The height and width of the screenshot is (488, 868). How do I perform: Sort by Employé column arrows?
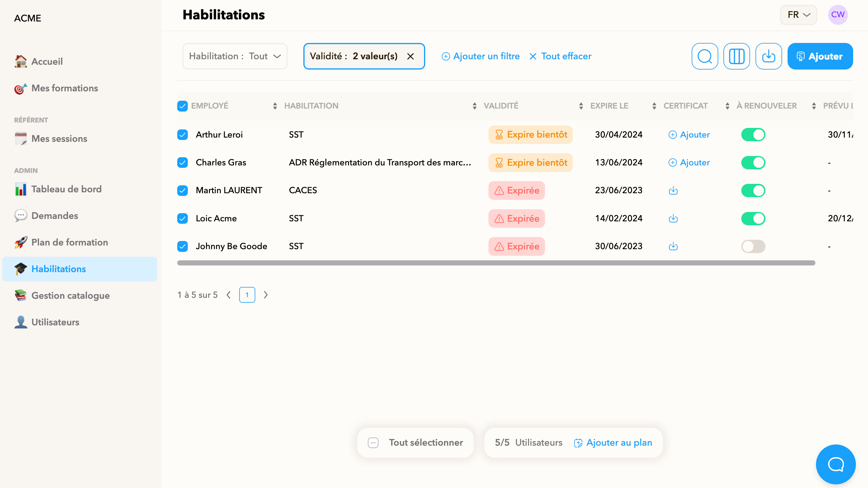[275, 106]
